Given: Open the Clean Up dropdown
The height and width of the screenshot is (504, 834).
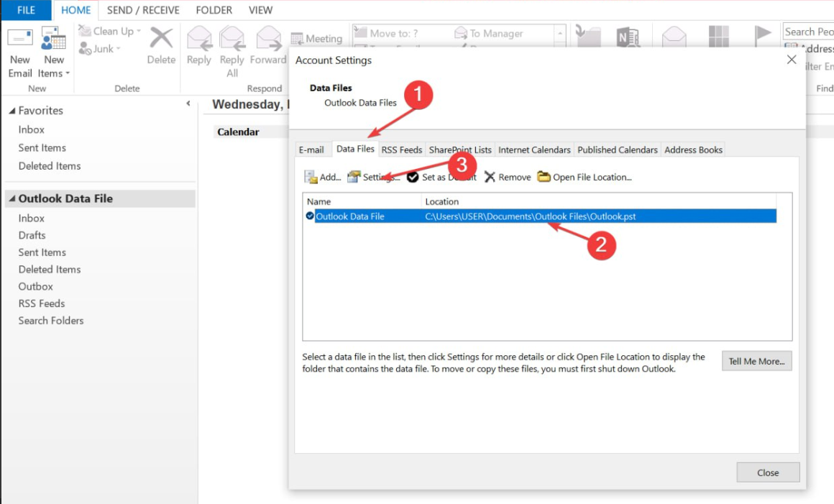Looking at the screenshot, I should tap(109, 32).
